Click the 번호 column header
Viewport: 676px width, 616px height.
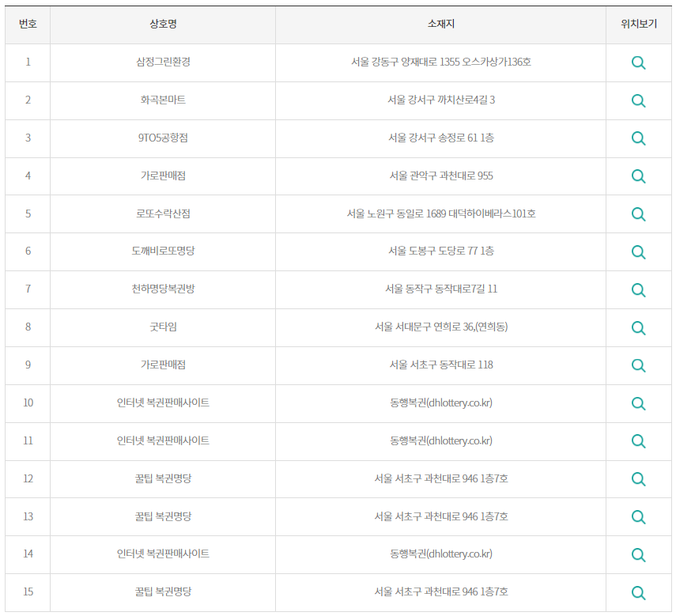click(28, 25)
